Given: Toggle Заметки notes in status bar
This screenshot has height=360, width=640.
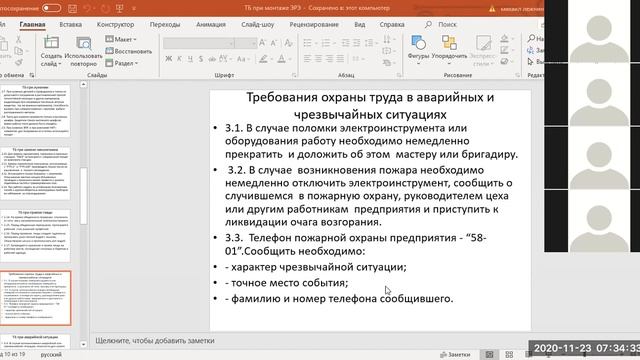Looking at the screenshot, I should (x=455, y=355).
